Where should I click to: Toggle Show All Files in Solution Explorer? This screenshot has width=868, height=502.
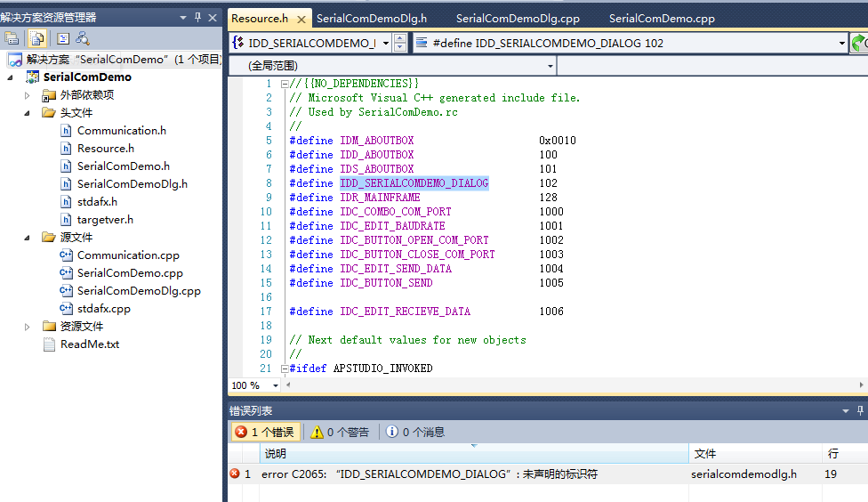[36, 38]
